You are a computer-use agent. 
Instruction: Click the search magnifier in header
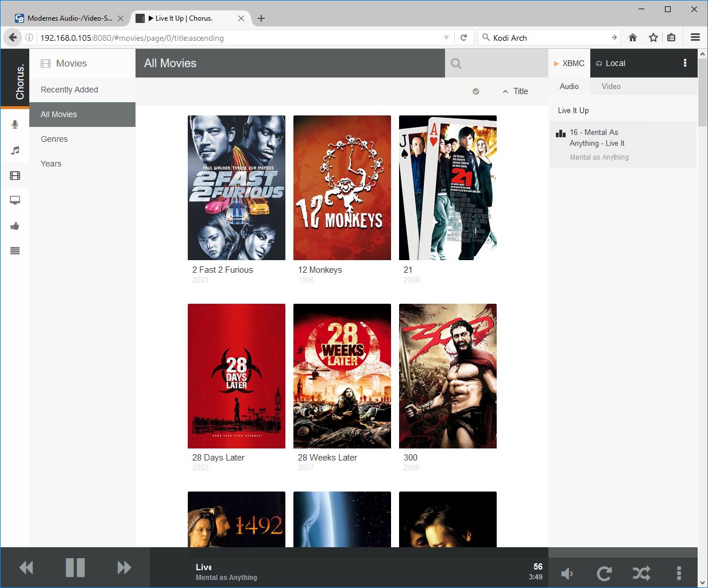[456, 63]
